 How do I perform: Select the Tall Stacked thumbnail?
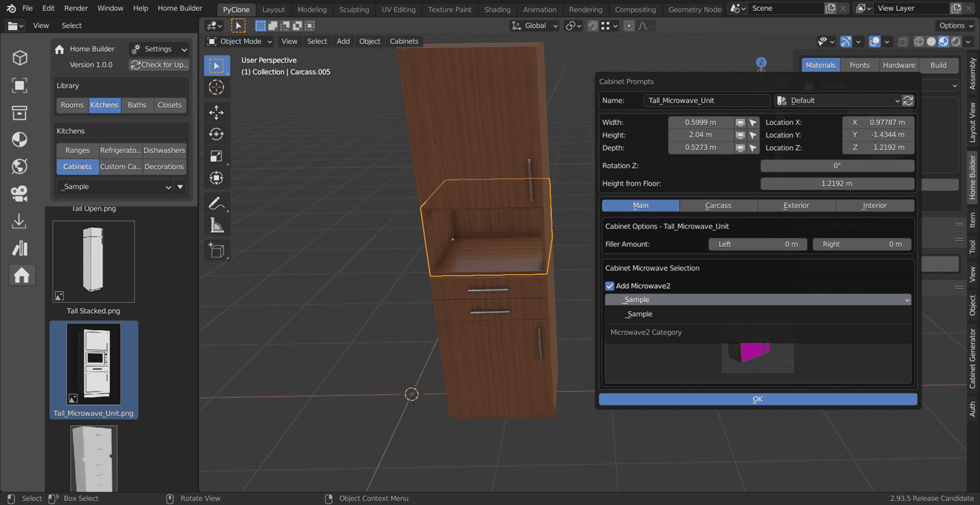[x=94, y=261]
